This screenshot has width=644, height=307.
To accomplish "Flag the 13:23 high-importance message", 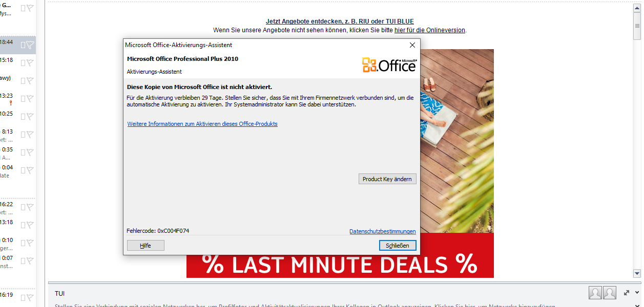I will (30, 99).
